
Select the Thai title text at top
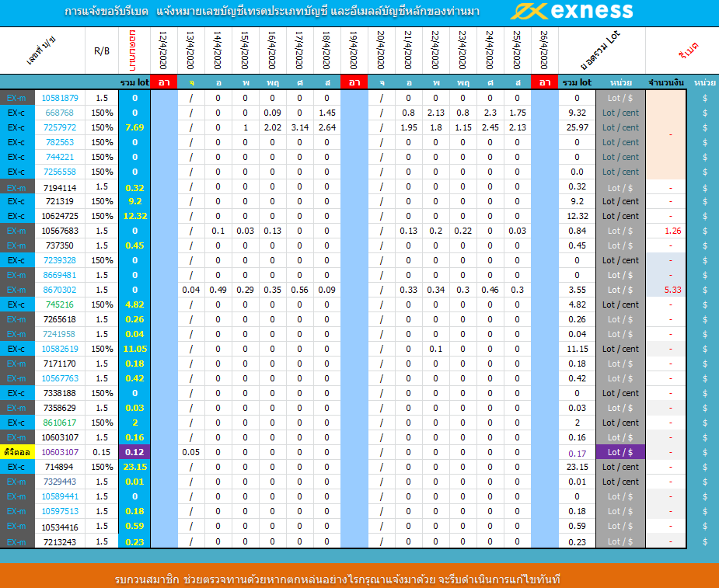click(271, 12)
